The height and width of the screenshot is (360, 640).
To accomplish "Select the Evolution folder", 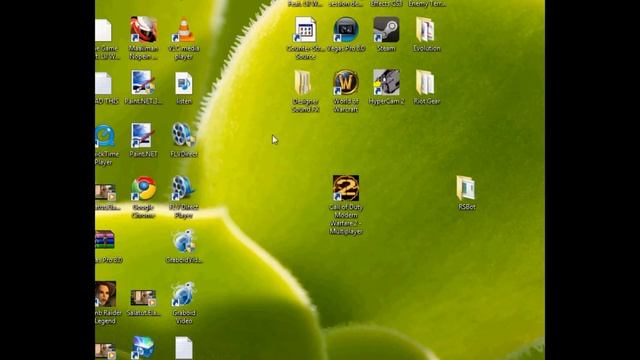I will pos(425,30).
